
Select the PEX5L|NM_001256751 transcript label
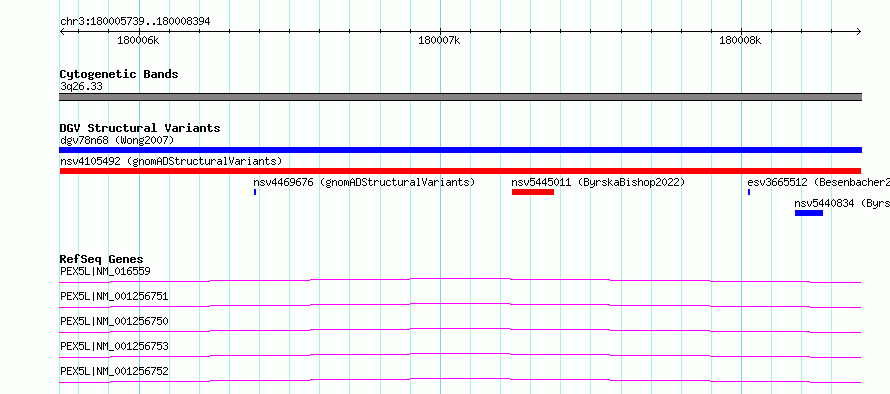tap(114, 296)
